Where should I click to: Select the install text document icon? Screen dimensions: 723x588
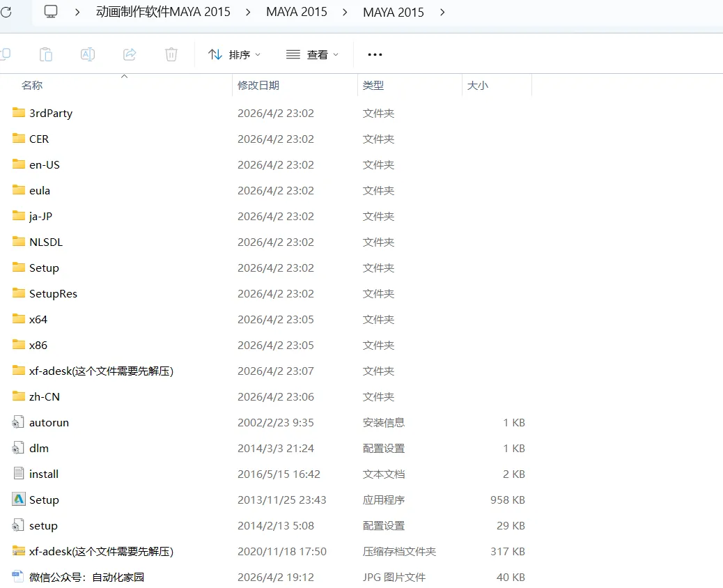18,473
